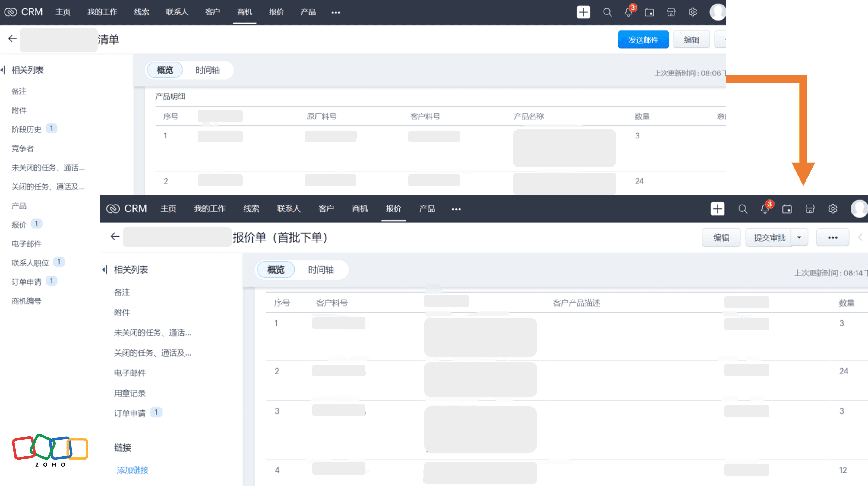
Task: Open 竞争者 in related list
Action: tap(23, 149)
